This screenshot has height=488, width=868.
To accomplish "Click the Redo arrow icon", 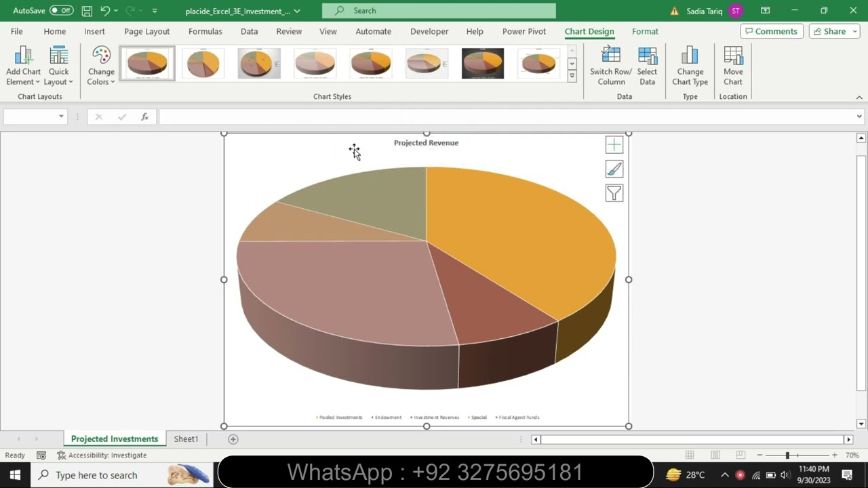I will (x=130, y=11).
